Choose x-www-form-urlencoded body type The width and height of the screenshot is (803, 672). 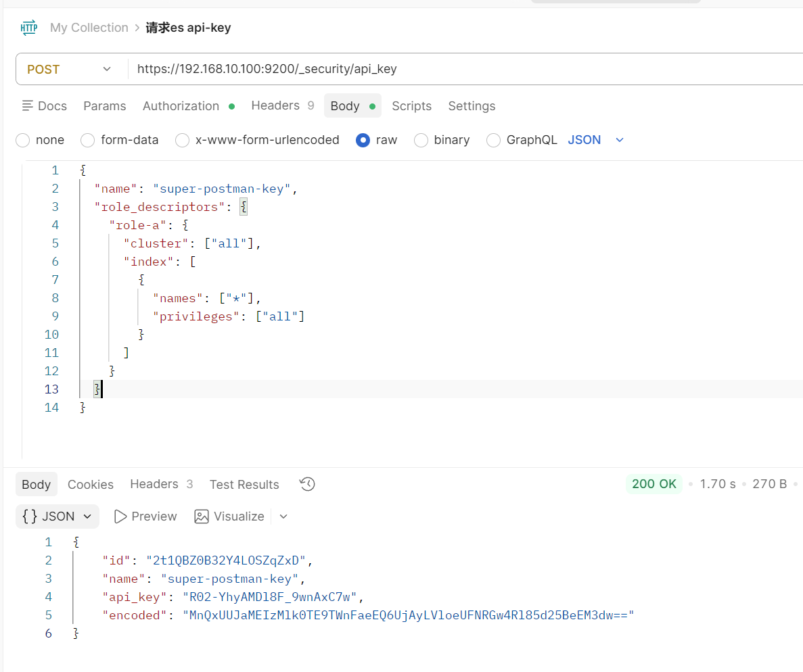[183, 140]
